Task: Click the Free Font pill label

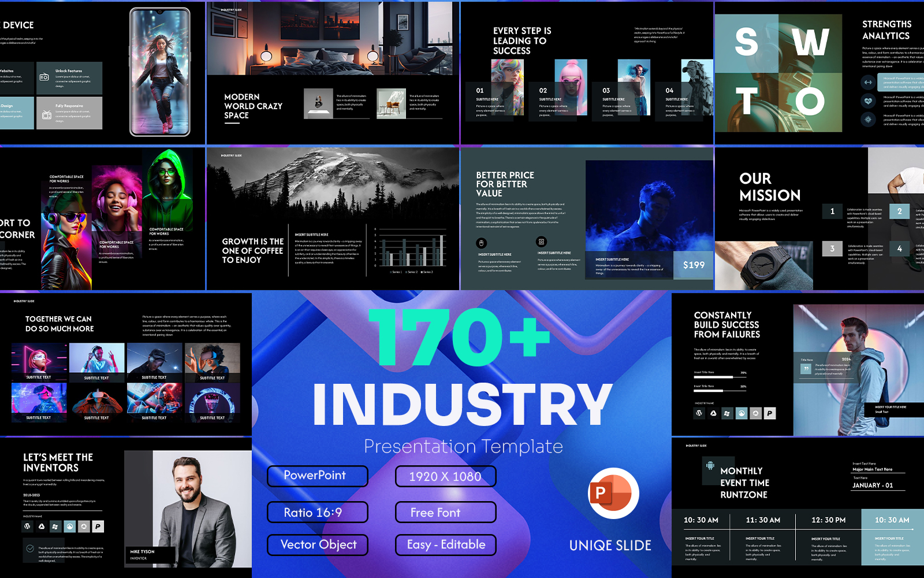Action: (446, 512)
